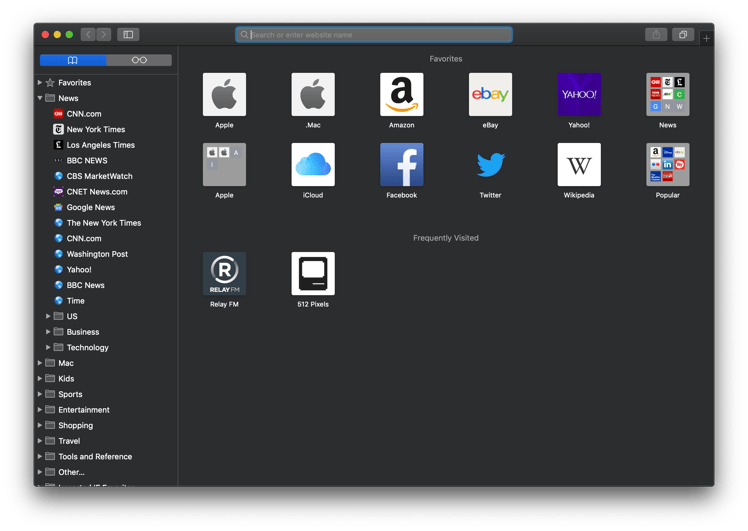Click the 'Favorites' heading above the tiles
Viewport: 748px width, 531px height.
click(446, 59)
